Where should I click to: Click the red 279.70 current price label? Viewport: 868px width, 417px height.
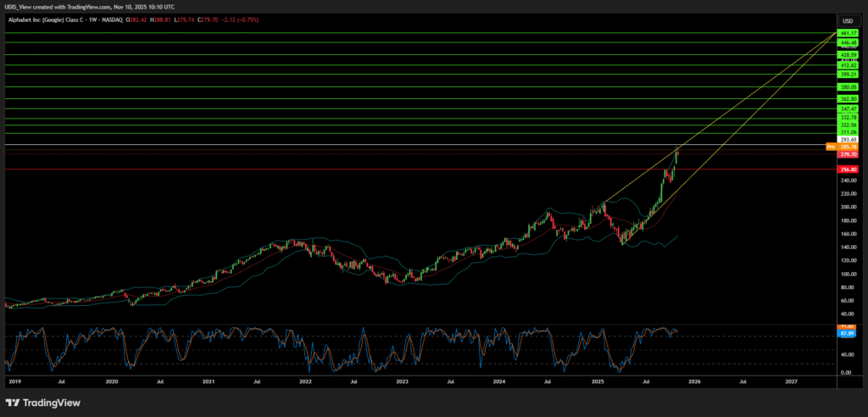pyautogui.click(x=847, y=154)
